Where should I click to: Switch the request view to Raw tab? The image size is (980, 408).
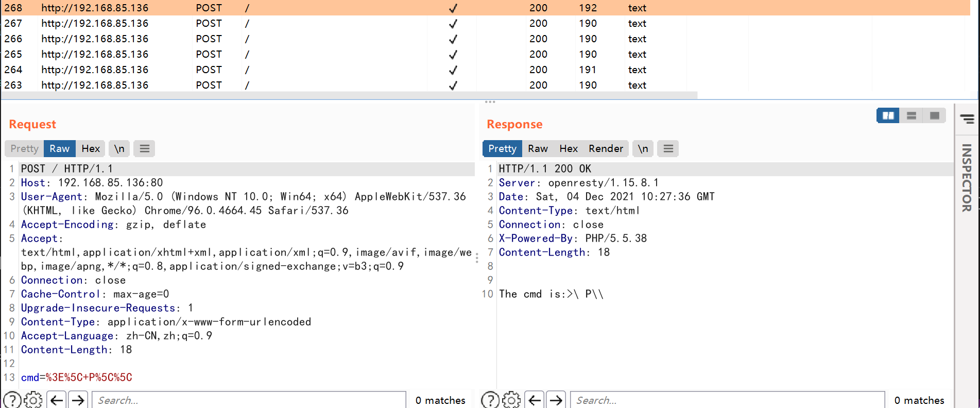[60, 148]
